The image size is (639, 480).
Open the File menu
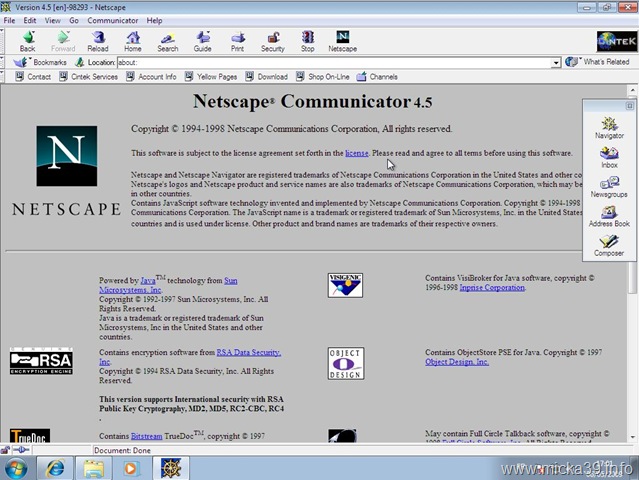(9, 20)
